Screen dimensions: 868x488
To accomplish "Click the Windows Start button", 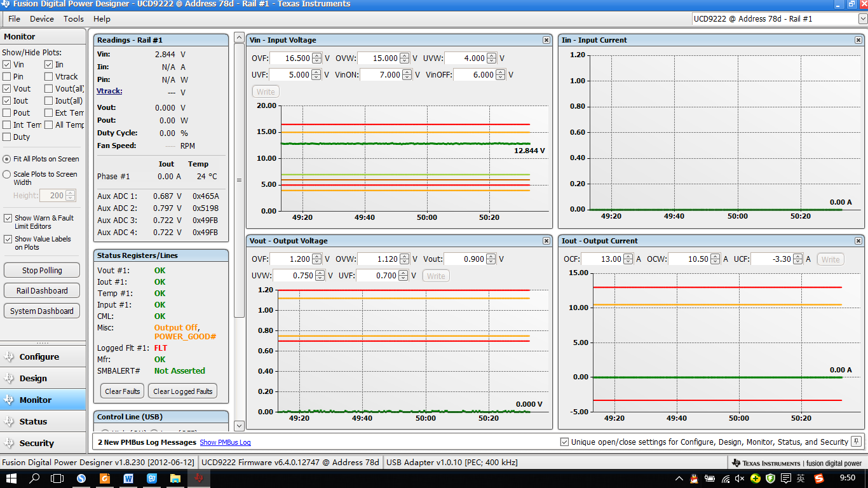I will (x=11, y=478).
